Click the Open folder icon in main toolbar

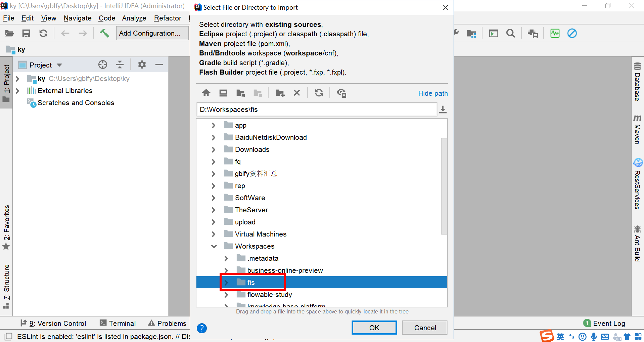[9, 33]
